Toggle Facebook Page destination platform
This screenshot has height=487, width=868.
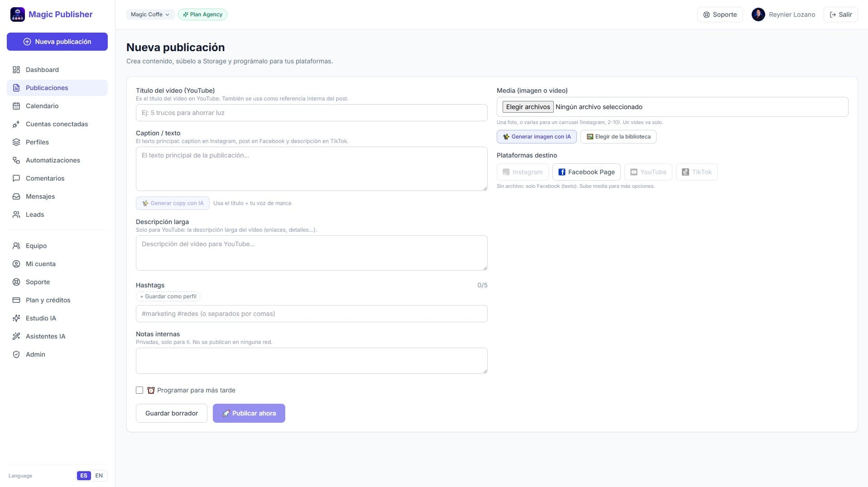586,172
